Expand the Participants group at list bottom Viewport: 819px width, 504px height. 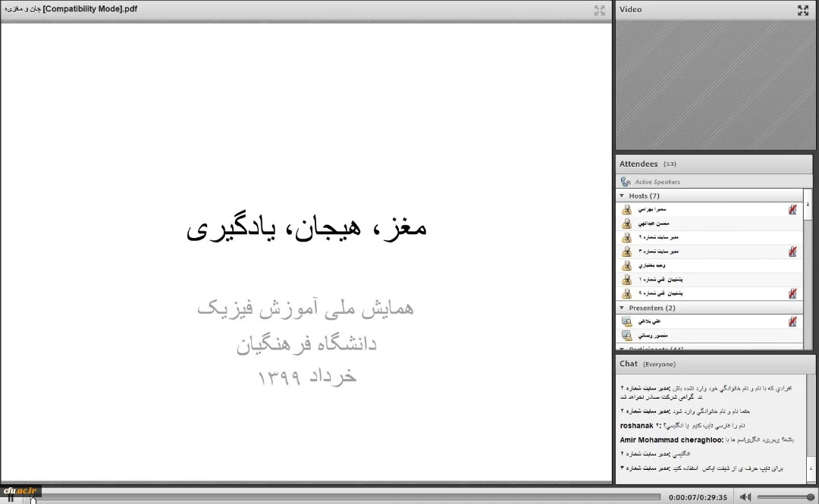[x=623, y=349]
